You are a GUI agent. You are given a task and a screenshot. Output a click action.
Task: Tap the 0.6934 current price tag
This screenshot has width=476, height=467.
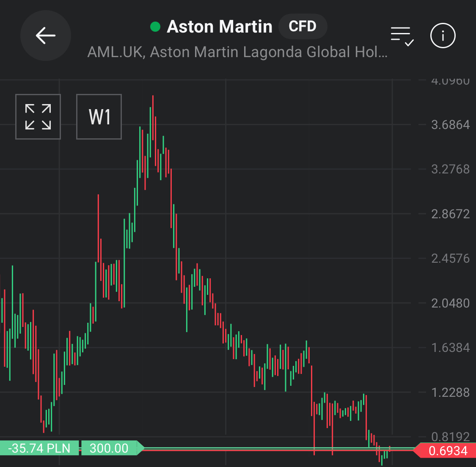446,451
